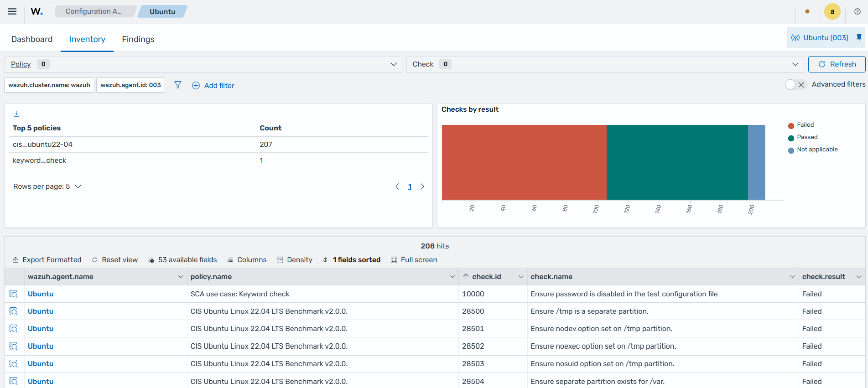The image size is (868, 388).
Task: Inspect document for check 28500 row
Action: point(14,311)
